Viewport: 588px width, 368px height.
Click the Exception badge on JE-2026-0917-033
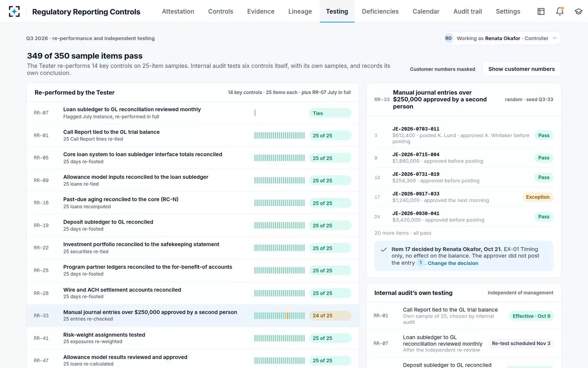[x=538, y=197]
